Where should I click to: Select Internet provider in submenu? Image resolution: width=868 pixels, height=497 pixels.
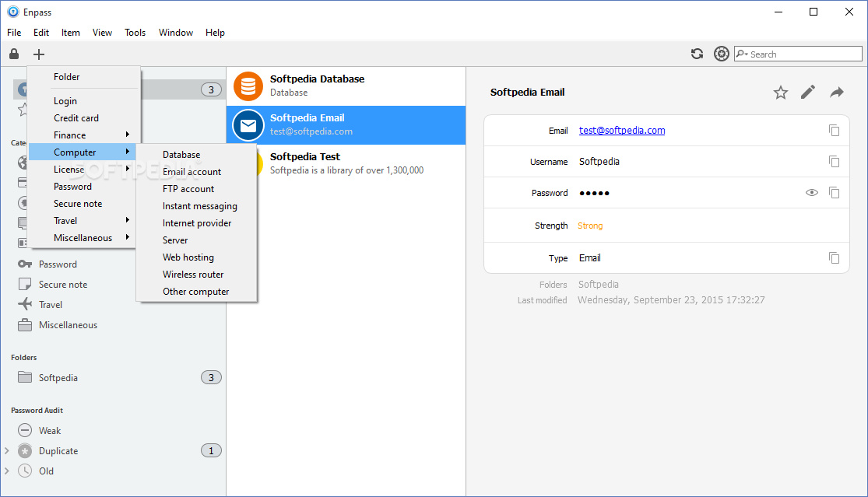[196, 223]
